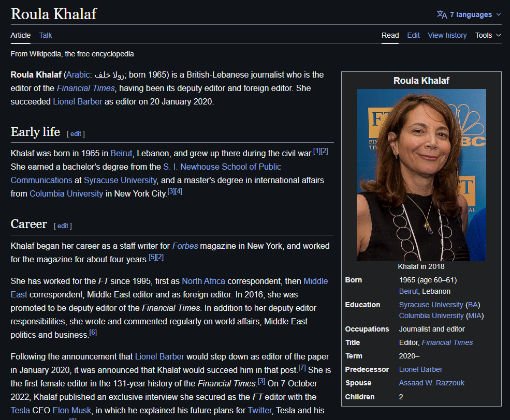
Task: Switch to the Article tab
Action: point(21,35)
